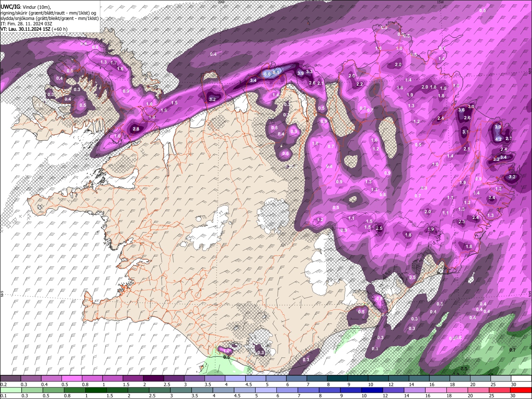The width and height of the screenshot is (532, 399).
Task: Click the 'VT: Lau. 30.11.2024 15Z (+60 h)' line
Action: coord(34,29)
